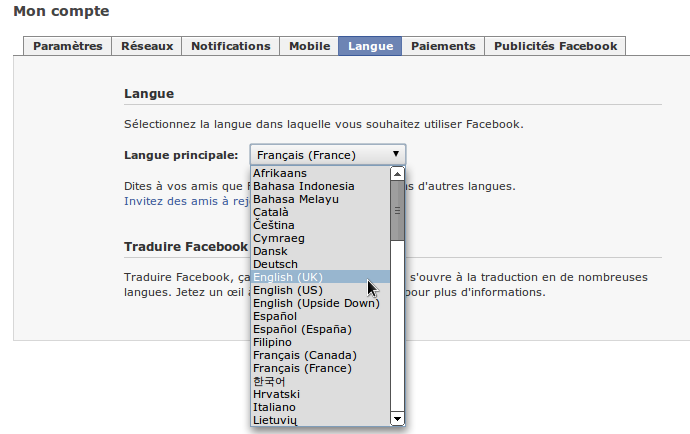Choose Español (España) in the list

coord(320,329)
